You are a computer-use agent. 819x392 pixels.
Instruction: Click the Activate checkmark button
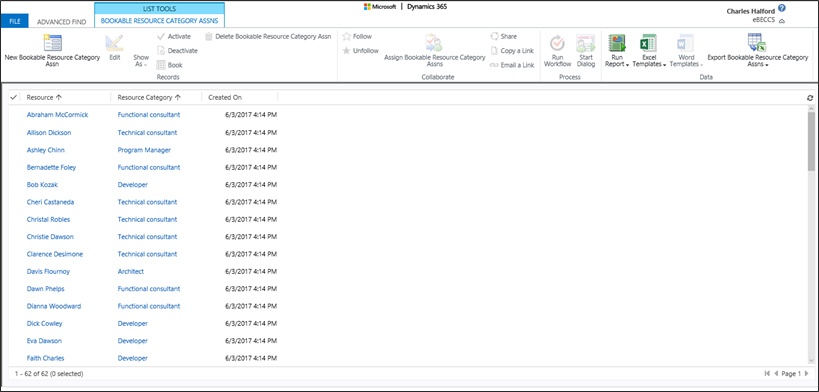161,37
